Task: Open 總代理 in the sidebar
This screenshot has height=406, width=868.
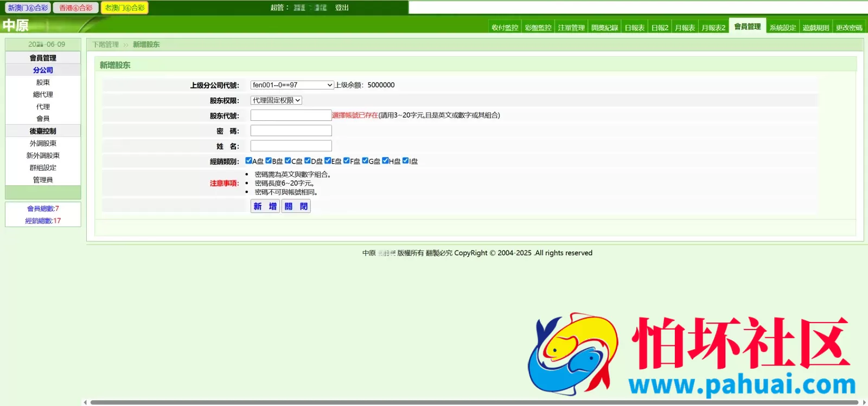Action: click(43, 94)
